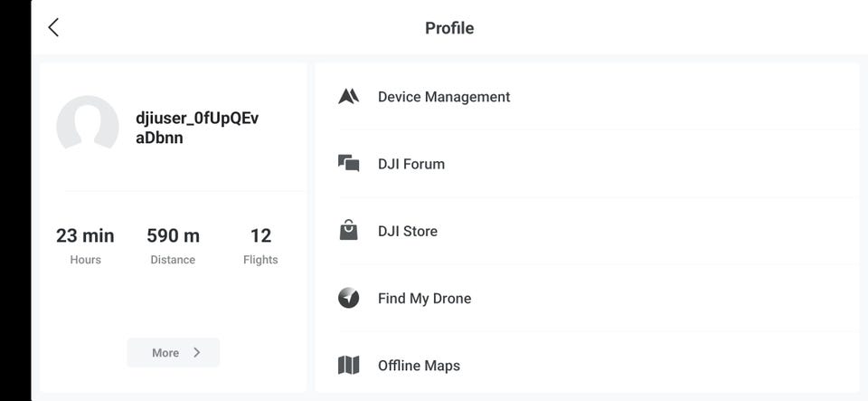The image size is (868, 401).
Task: Expand flight stats with More chevron
Action: click(x=174, y=353)
